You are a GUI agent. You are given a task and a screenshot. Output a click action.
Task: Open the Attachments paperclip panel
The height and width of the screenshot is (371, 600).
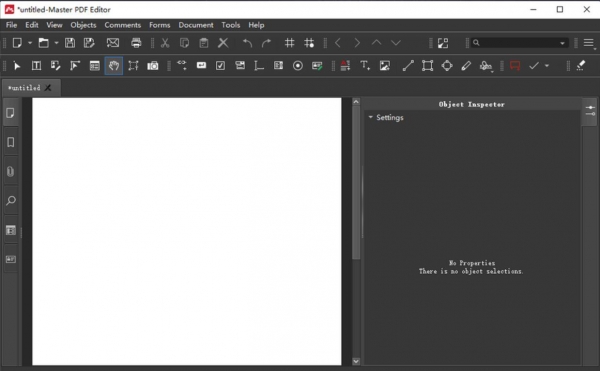(x=11, y=171)
